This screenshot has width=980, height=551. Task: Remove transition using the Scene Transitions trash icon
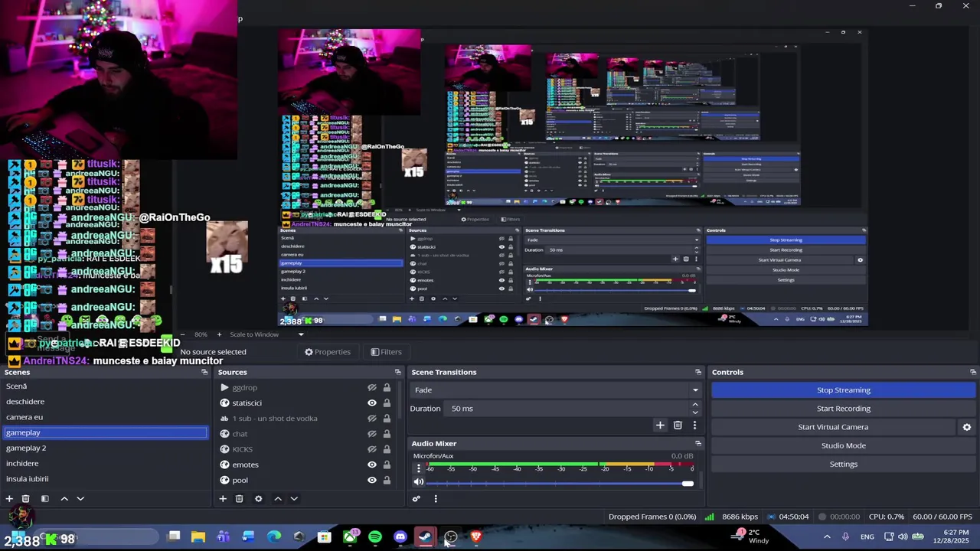click(x=678, y=425)
